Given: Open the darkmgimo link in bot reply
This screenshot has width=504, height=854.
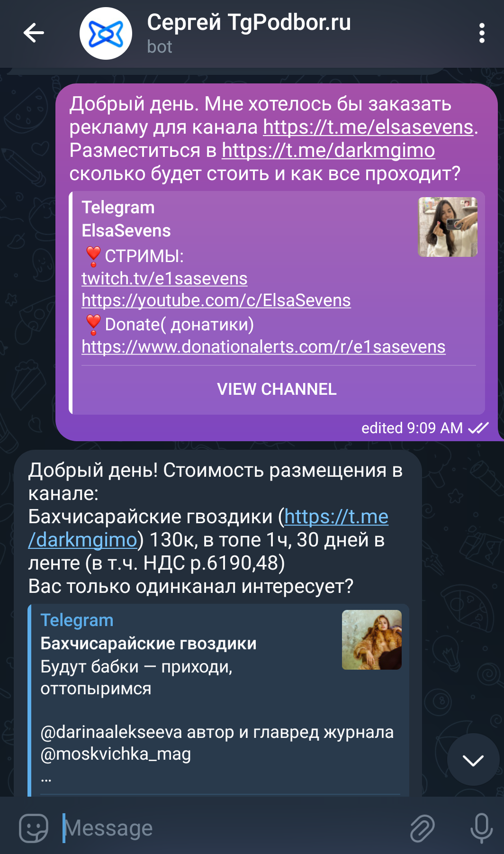Looking at the screenshot, I should tap(208, 528).
